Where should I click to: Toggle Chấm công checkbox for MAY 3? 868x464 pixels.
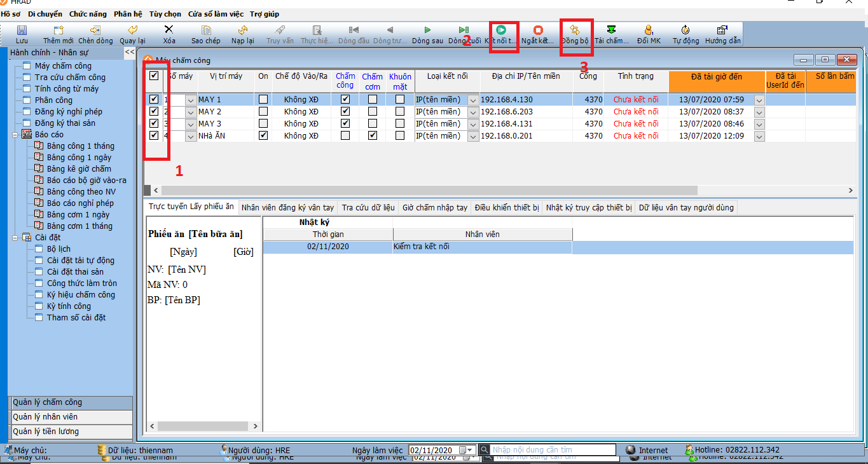coord(345,123)
